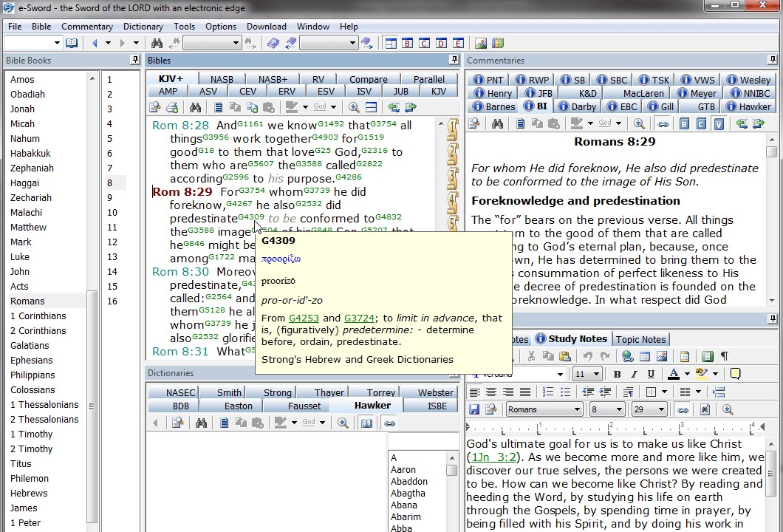Click the Commentaries text vertical scrollbar

coord(772,219)
